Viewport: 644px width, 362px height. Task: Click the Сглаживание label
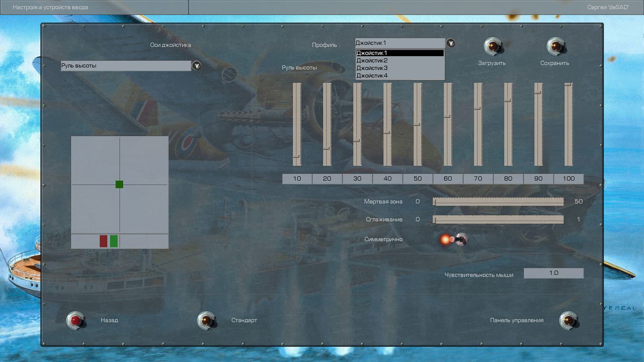tap(384, 219)
